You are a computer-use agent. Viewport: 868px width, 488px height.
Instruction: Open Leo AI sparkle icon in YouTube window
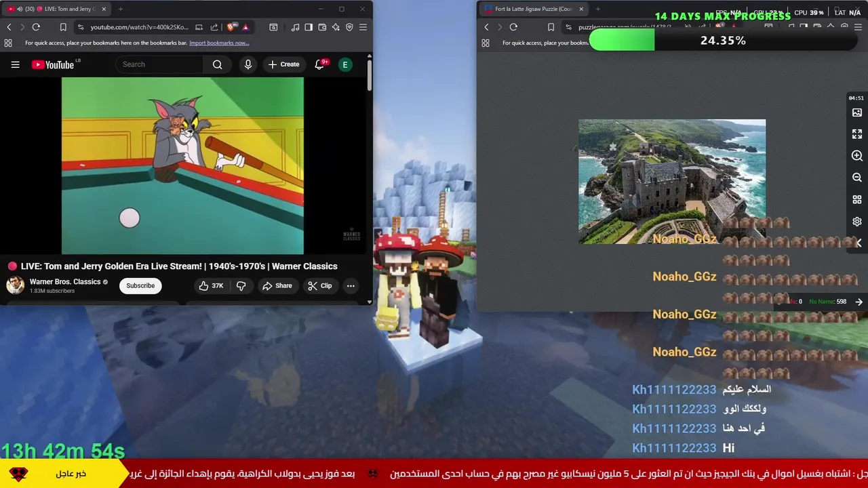pos(336,27)
